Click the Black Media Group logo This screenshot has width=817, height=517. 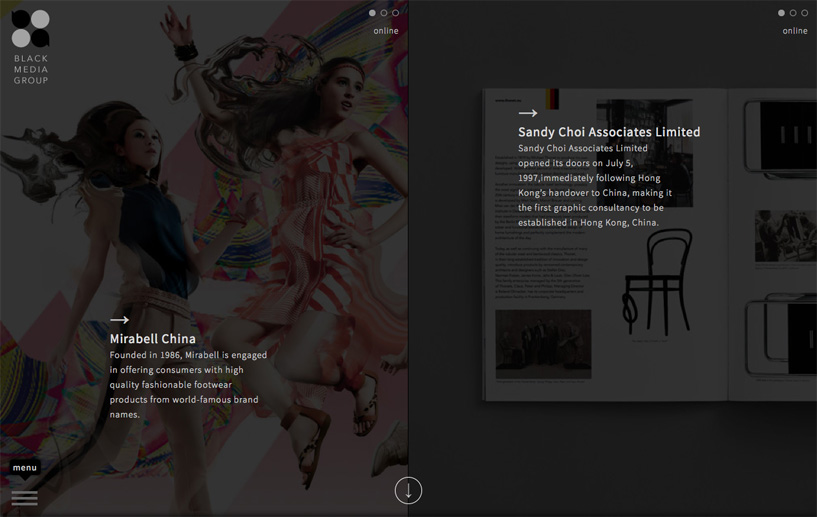click(x=31, y=47)
